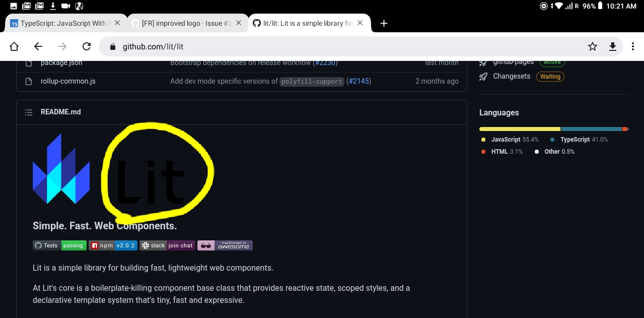Open the npm v2.0.2 badge
This screenshot has width=644, height=318.
(113, 245)
